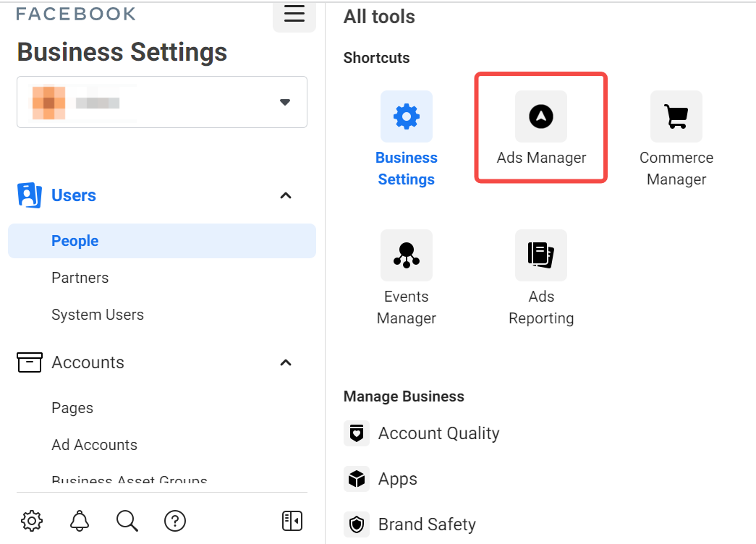
Task: Open settings gear in bottom bar
Action: pos(32,521)
